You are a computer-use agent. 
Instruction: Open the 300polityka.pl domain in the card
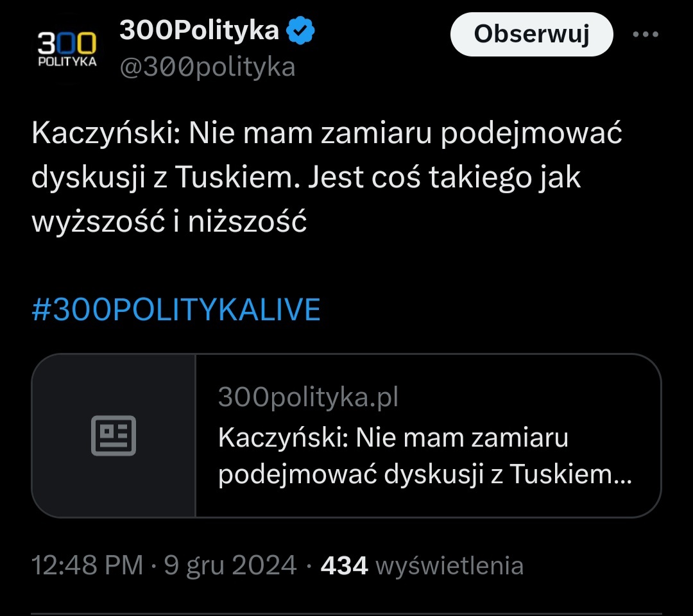click(x=308, y=398)
